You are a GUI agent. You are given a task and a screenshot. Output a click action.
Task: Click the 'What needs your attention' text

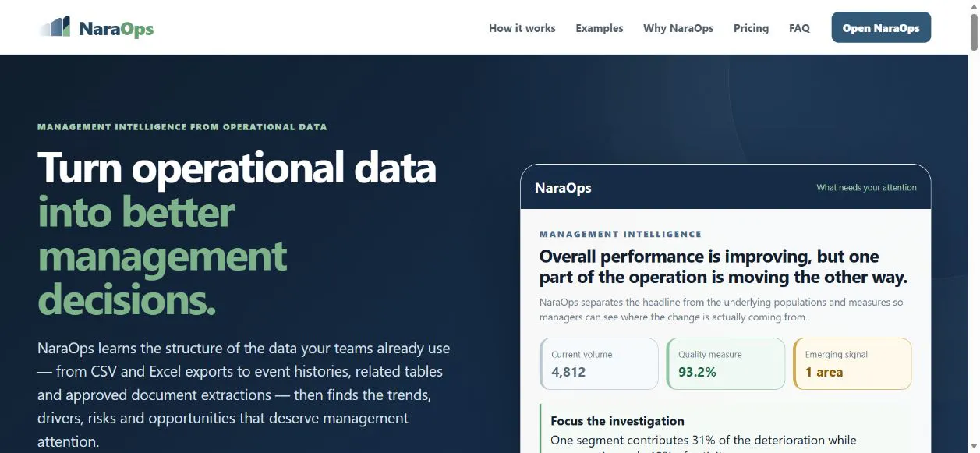click(x=866, y=188)
